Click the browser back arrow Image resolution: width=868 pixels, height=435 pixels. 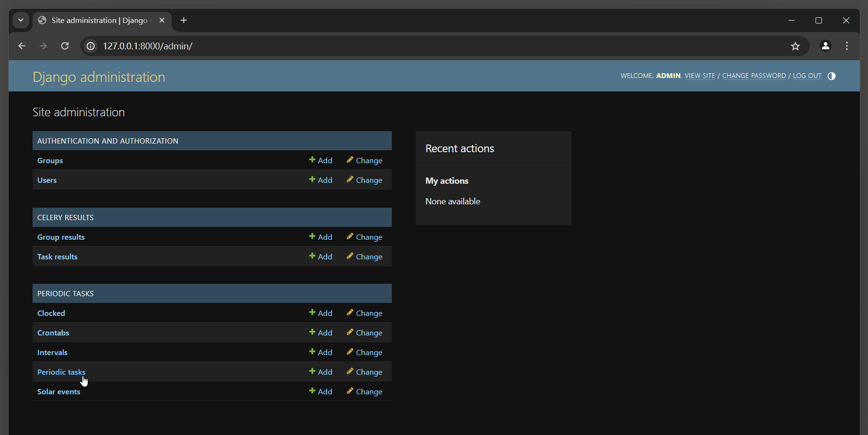pyautogui.click(x=22, y=46)
